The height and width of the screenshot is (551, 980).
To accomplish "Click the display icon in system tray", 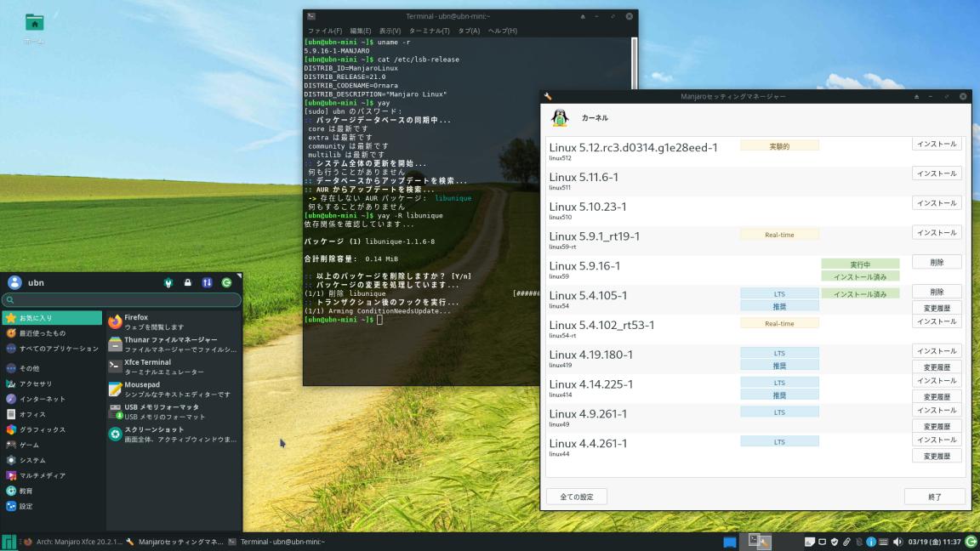I will click(x=822, y=542).
